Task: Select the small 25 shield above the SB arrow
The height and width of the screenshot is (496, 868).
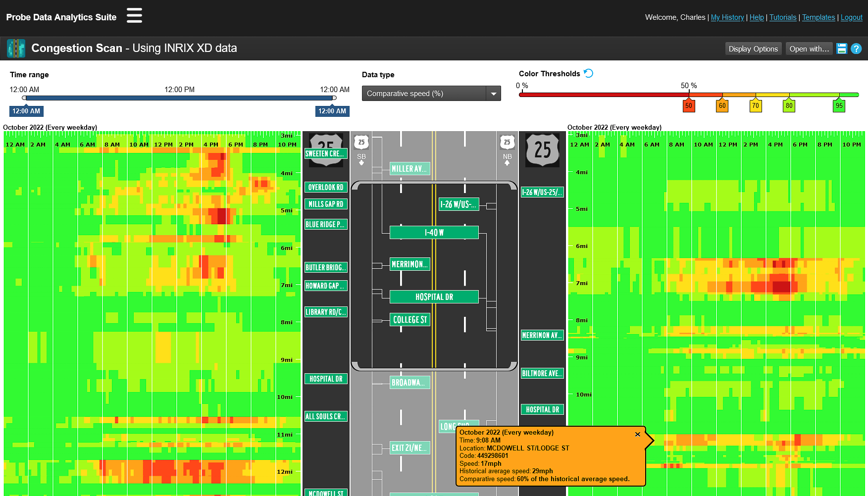Action: coord(361,143)
